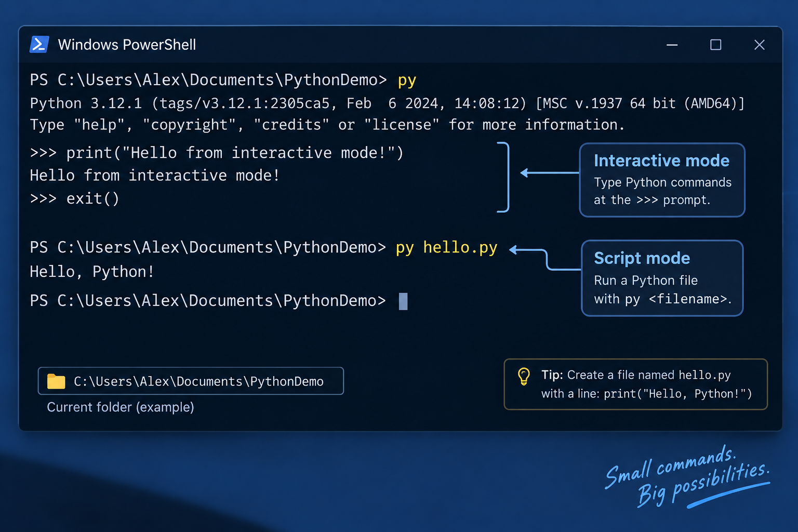Click the 'Windows PowerShell' window title

pyautogui.click(x=127, y=45)
